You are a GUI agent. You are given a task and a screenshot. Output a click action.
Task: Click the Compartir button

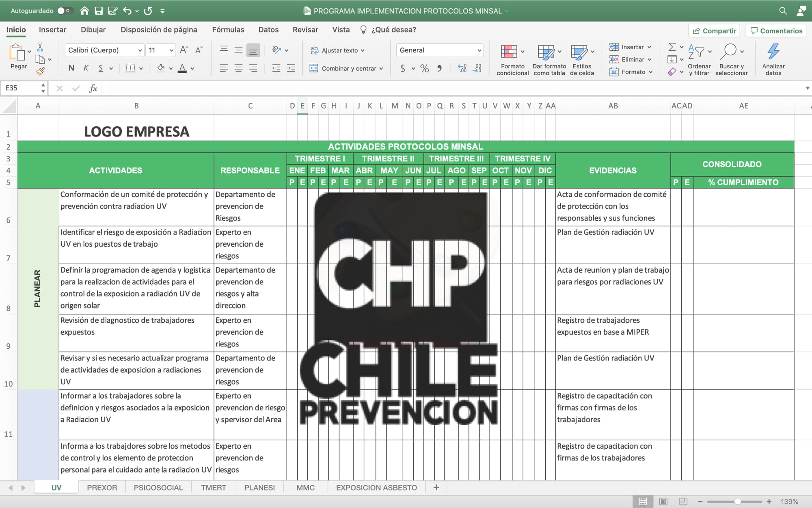click(714, 30)
